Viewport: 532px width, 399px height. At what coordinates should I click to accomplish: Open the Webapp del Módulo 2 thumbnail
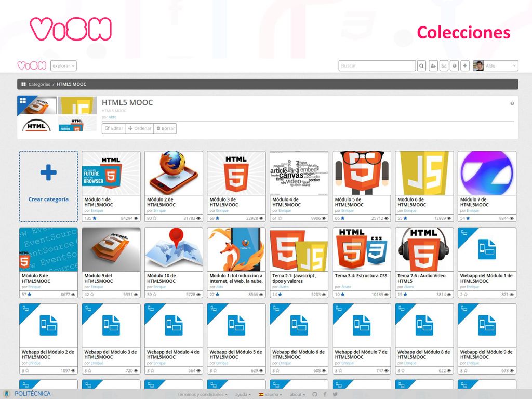[x=48, y=326]
